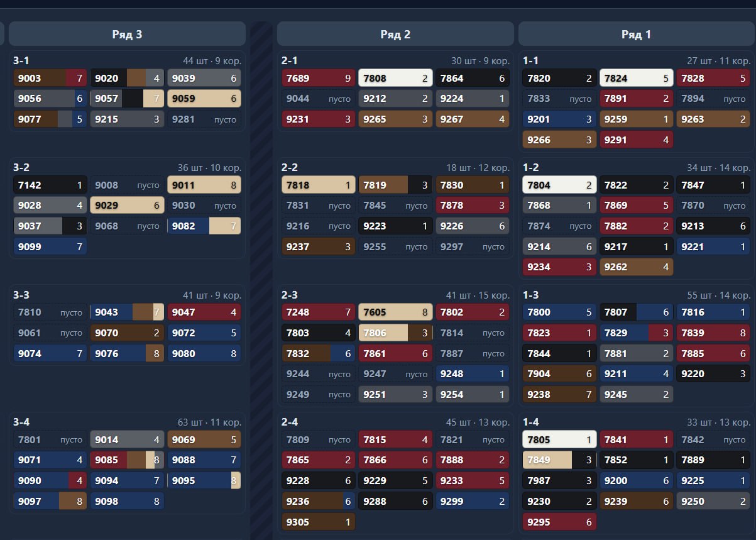This screenshot has width=756, height=540.
Task: Click box 7829 with 3 items
Action: (637, 333)
